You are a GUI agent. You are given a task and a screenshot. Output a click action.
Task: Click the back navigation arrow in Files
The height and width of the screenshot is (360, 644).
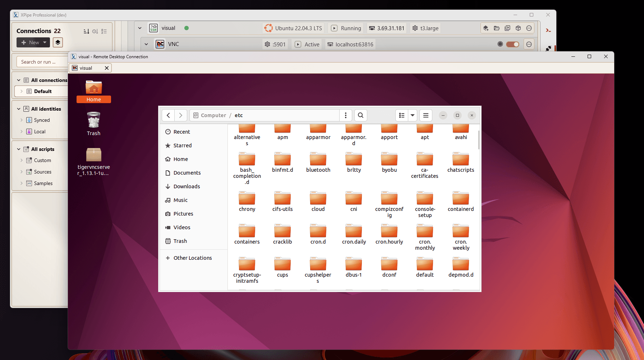tap(168, 115)
